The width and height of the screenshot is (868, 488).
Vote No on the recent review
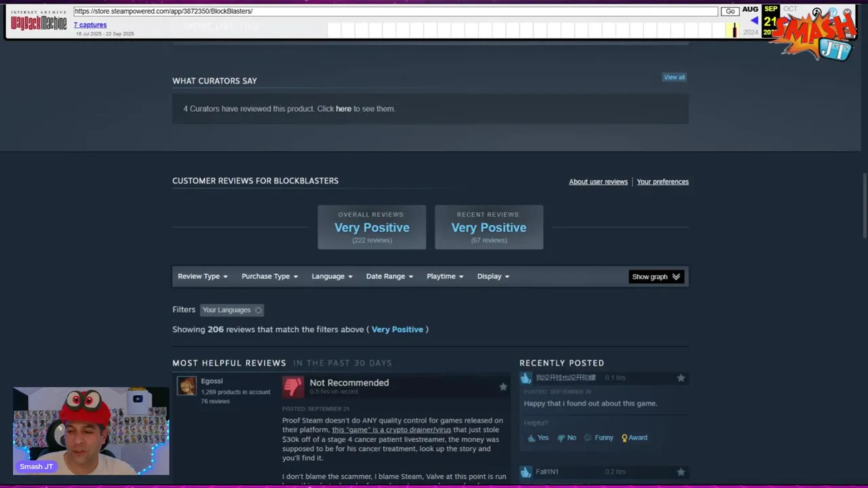click(567, 438)
